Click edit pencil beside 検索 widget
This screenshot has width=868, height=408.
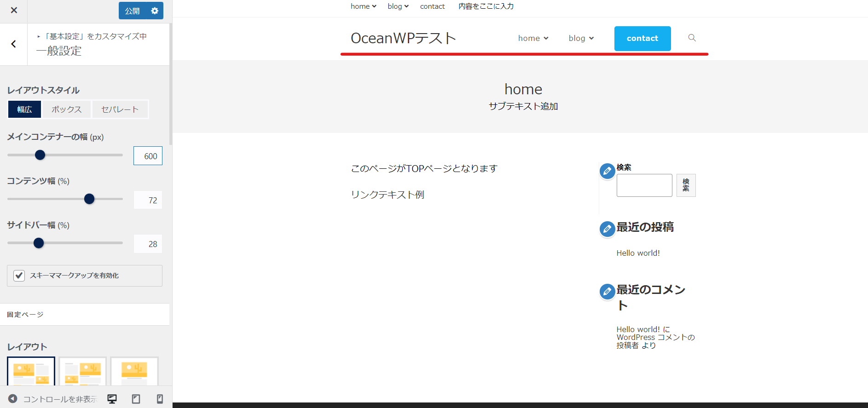(x=607, y=171)
